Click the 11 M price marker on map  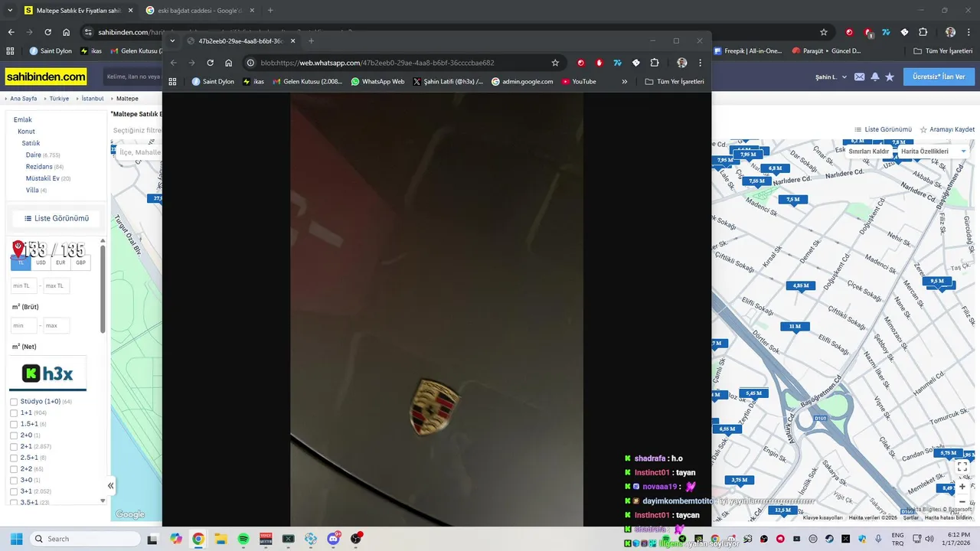[795, 327]
